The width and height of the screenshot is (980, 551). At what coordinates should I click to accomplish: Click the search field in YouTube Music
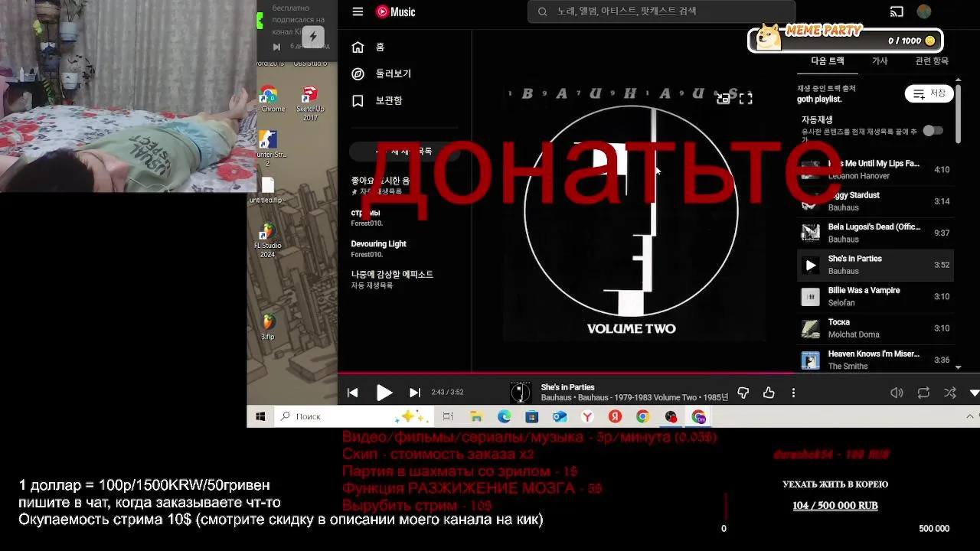click(661, 11)
